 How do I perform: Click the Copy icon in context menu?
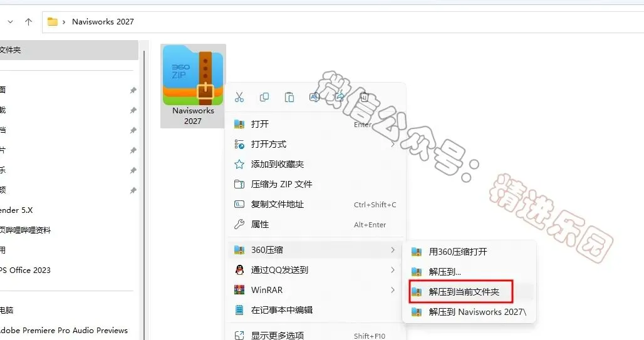[264, 97]
